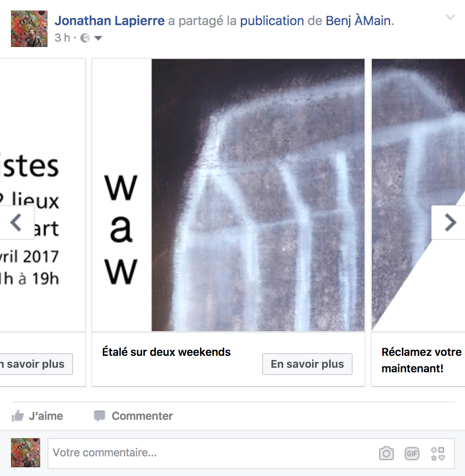This screenshot has height=476, width=465.
Task: Open the audience selector dropdown arrow
Action: (x=98, y=38)
